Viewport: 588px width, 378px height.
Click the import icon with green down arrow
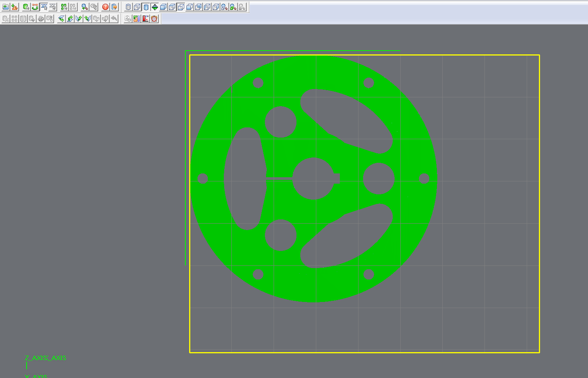tap(14, 7)
